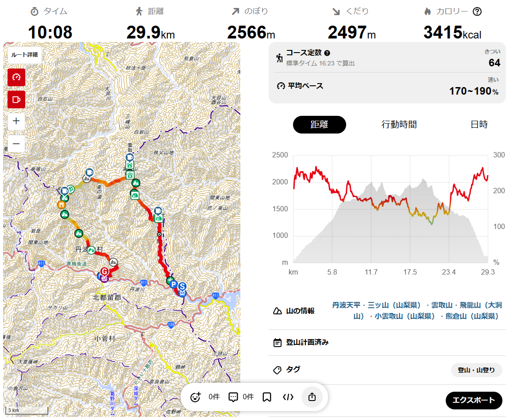Open the embed code icon
Image resolution: width=509 pixels, height=420 pixels.
point(288,397)
